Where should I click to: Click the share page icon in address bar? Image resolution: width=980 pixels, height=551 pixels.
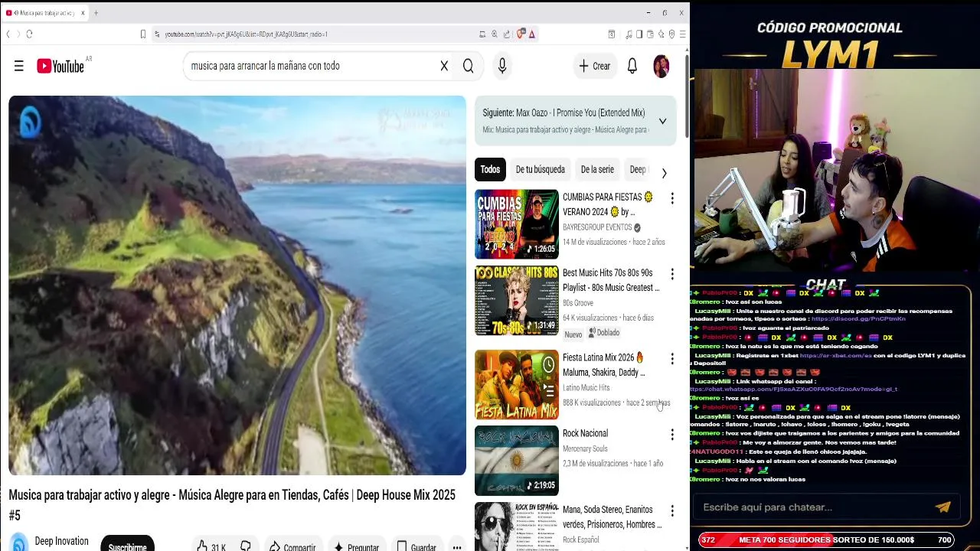(507, 34)
